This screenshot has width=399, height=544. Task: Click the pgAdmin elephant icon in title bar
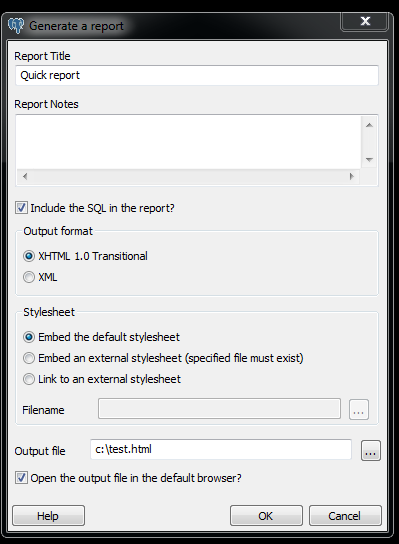[x=16, y=25]
